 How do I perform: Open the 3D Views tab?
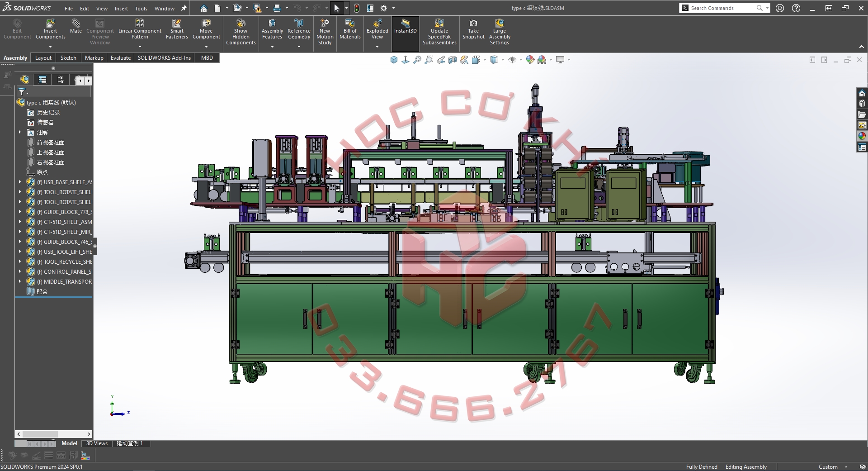[97, 443]
